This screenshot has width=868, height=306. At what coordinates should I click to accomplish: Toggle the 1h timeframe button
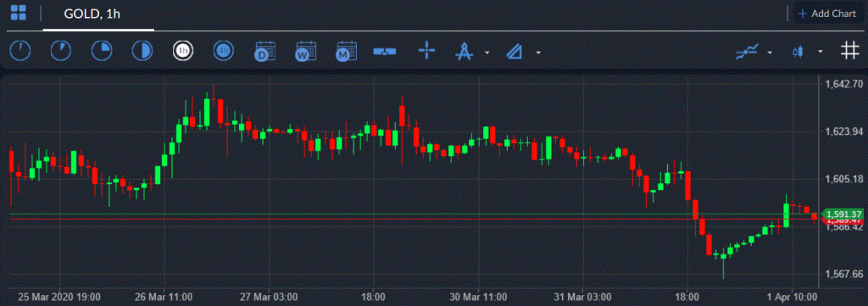click(x=183, y=52)
